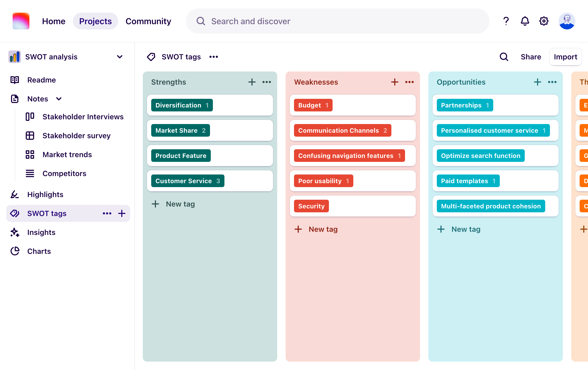Open Weaknesses column more options
Screen dimensions: 588x370
click(409, 82)
